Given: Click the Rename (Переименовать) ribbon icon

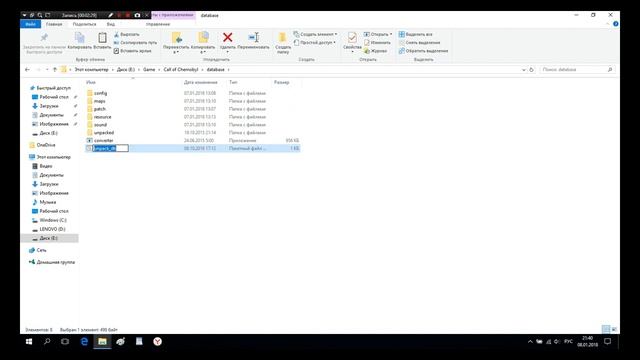Looking at the screenshot, I should coord(253,38).
